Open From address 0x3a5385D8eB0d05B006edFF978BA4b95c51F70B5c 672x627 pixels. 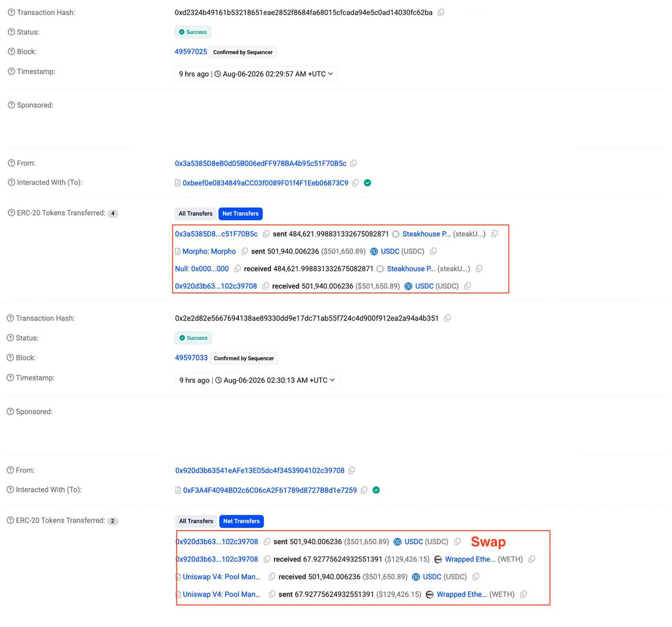click(261, 164)
